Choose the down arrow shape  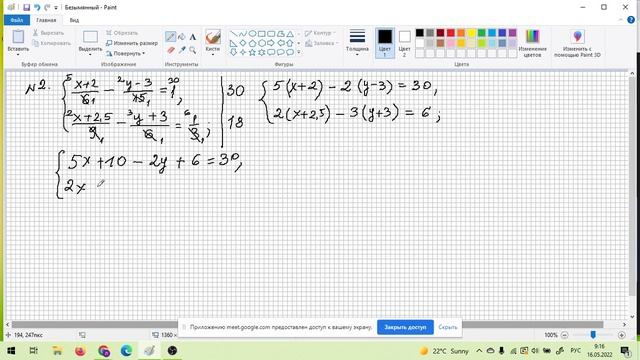coord(233,52)
